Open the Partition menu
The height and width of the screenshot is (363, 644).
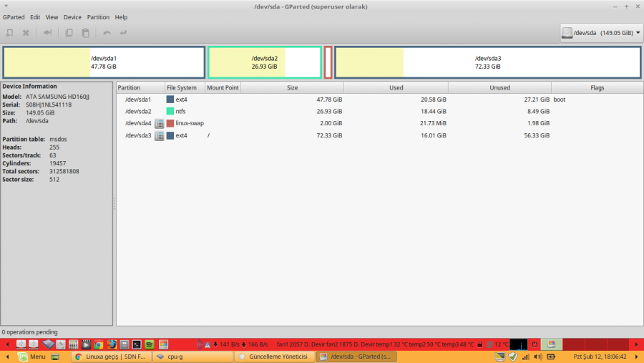(98, 17)
